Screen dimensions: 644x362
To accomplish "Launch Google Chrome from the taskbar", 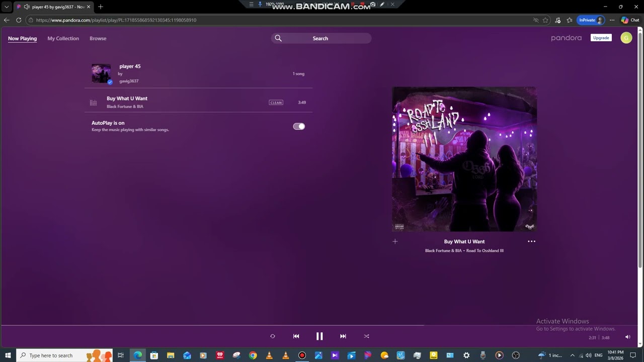I will coord(253,355).
